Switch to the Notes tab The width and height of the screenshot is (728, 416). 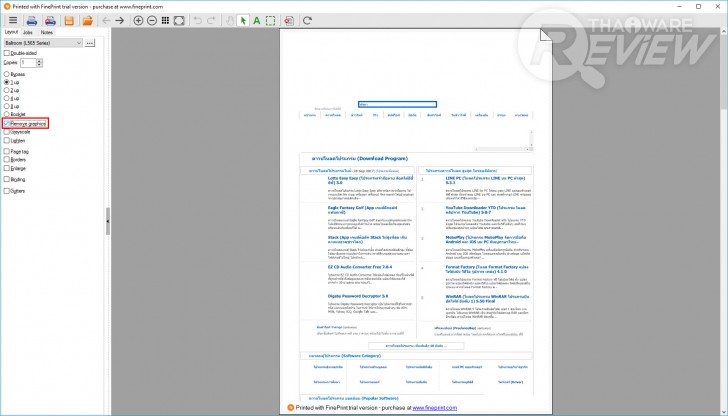coord(46,32)
